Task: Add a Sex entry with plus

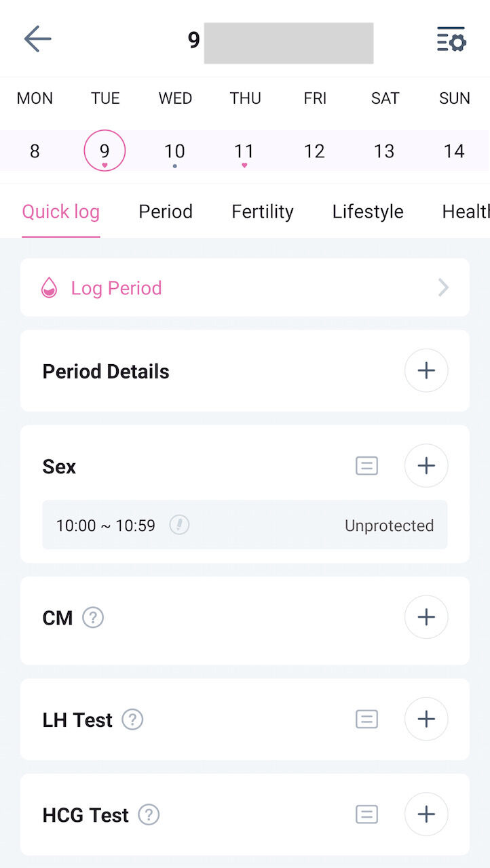Action: pos(426,466)
